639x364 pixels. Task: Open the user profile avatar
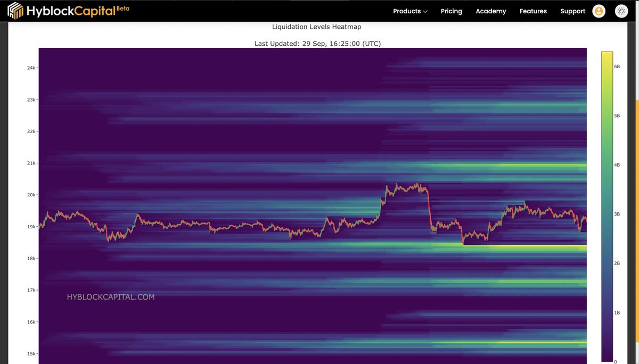tap(599, 11)
